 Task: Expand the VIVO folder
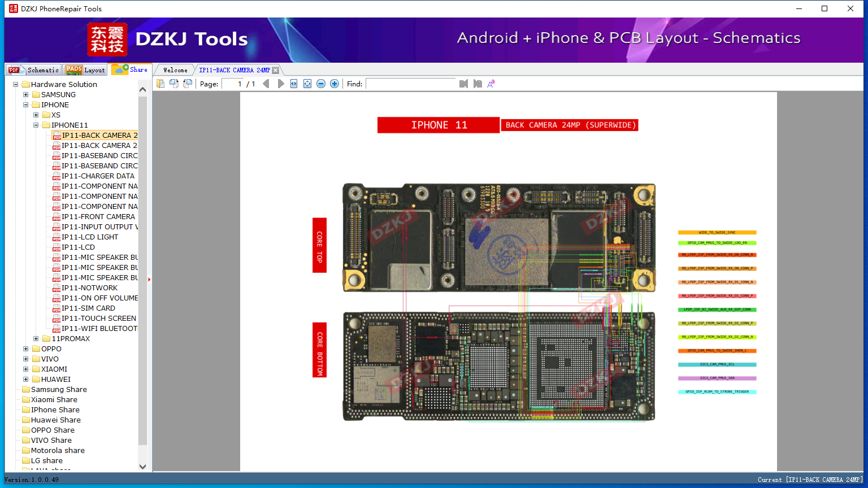[26, 359]
